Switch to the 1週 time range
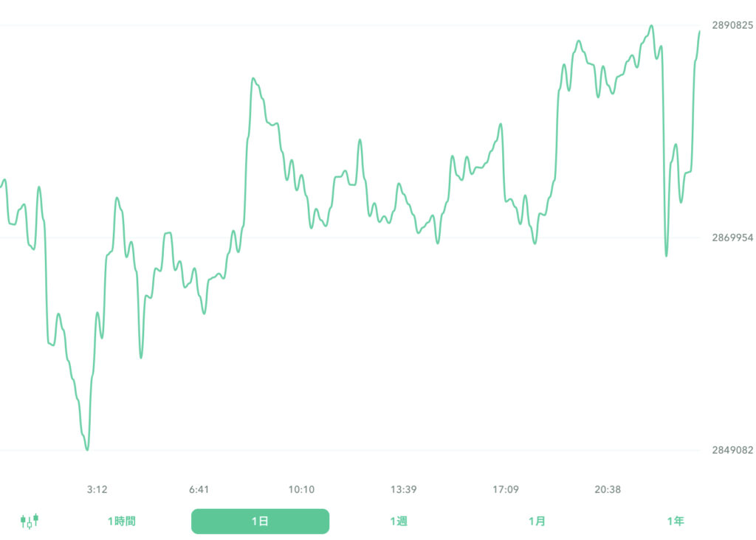The width and height of the screenshot is (756, 540). (x=399, y=522)
